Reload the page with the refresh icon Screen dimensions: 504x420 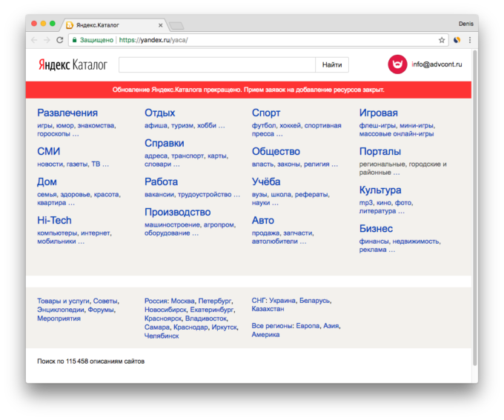point(60,40)
